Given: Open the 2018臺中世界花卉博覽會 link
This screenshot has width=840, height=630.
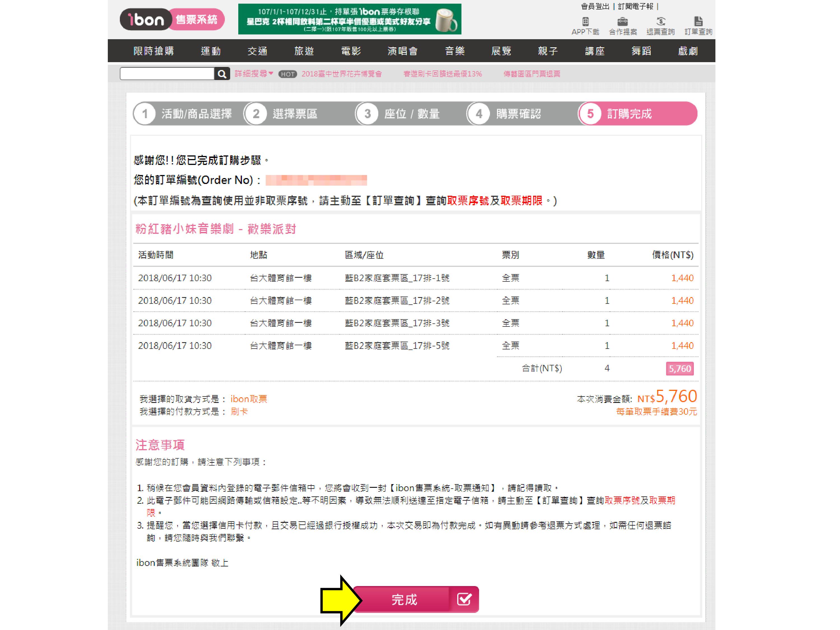Looking at the screenshot, I should (x=341, y=74).
